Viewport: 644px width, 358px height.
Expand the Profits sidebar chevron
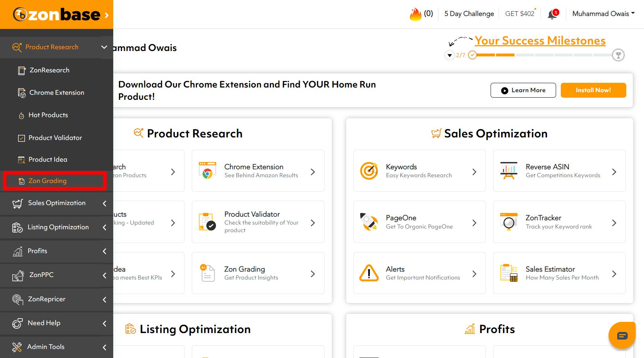pyautogui.click(x=105, y=251)
